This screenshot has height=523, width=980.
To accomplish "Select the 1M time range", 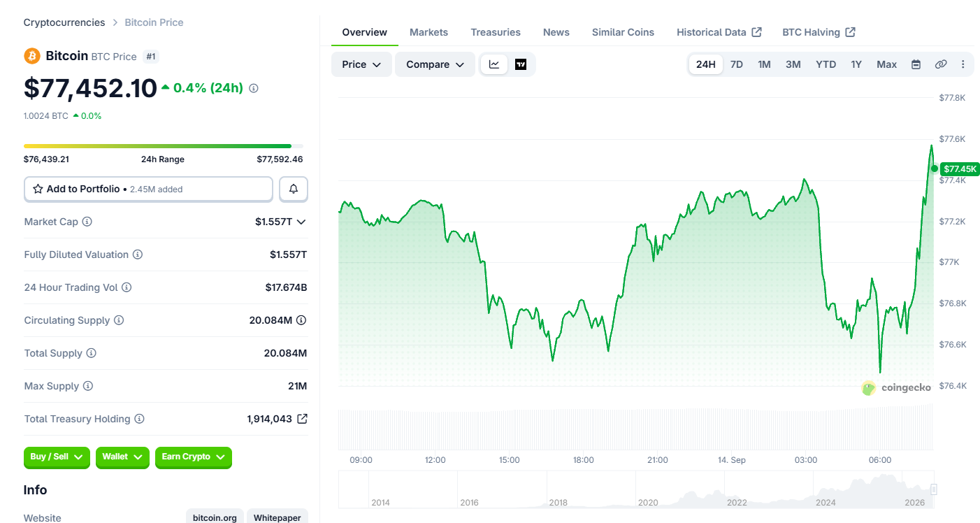I will click(764, 64).
